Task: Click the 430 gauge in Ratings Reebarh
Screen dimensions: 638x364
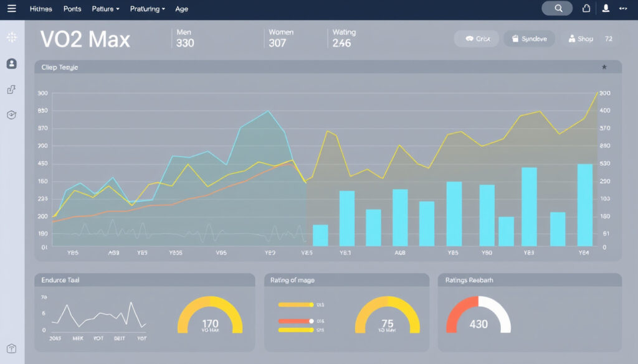Action: 478,315
